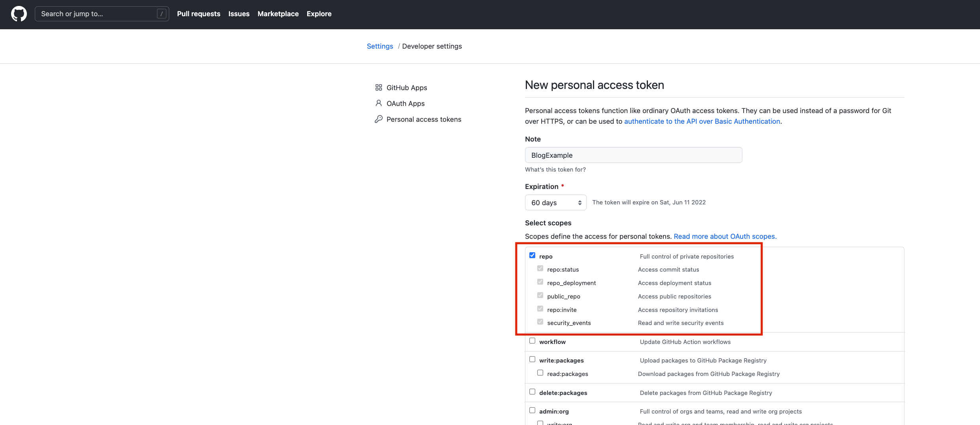Click the slash shortcut icon in search
The height and width of the screenshot is (425, 980).
click(161, 14)
